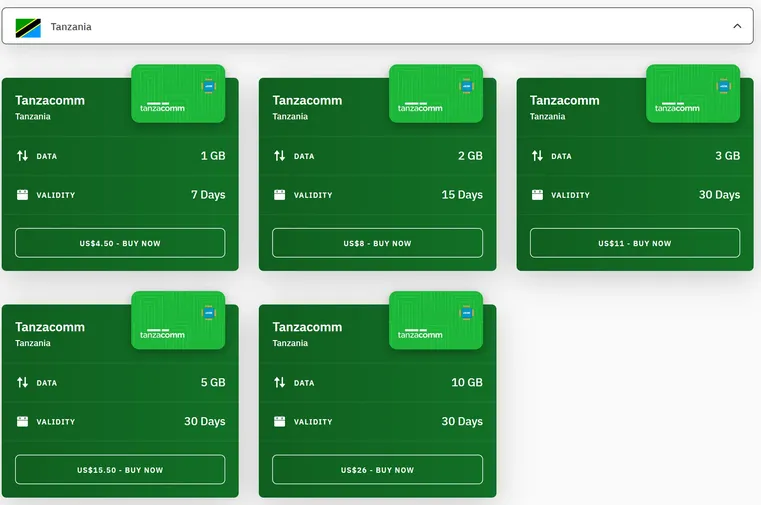Buy the 10 GB plan for US$26
The width and height of the screenshot is (761, 505).
377,470
